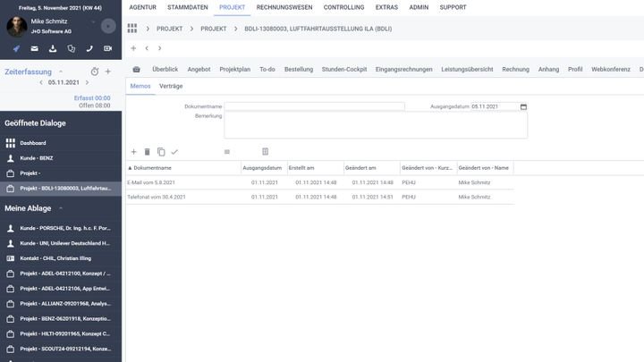The image size is (644, 362).
Task: Go to next day in Zeiterfassung
Action: [x=87, y=82]
